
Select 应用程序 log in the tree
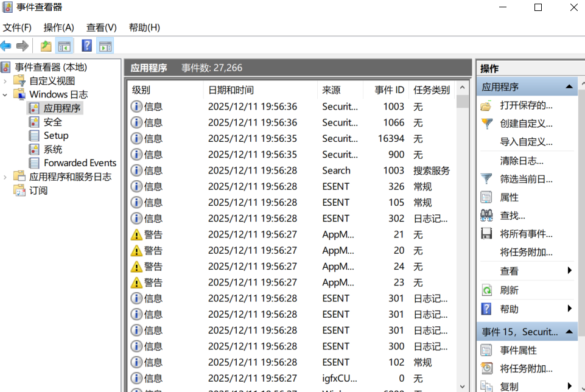point(62,108)
